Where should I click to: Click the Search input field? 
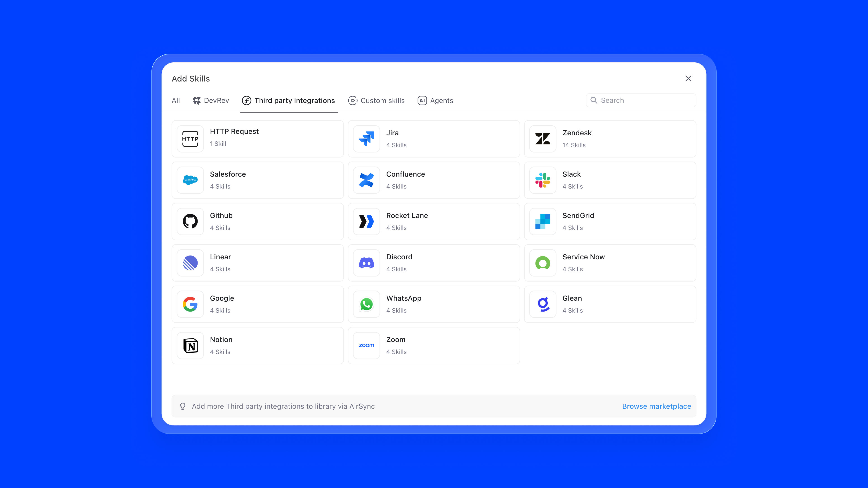(x=641, y=100)
